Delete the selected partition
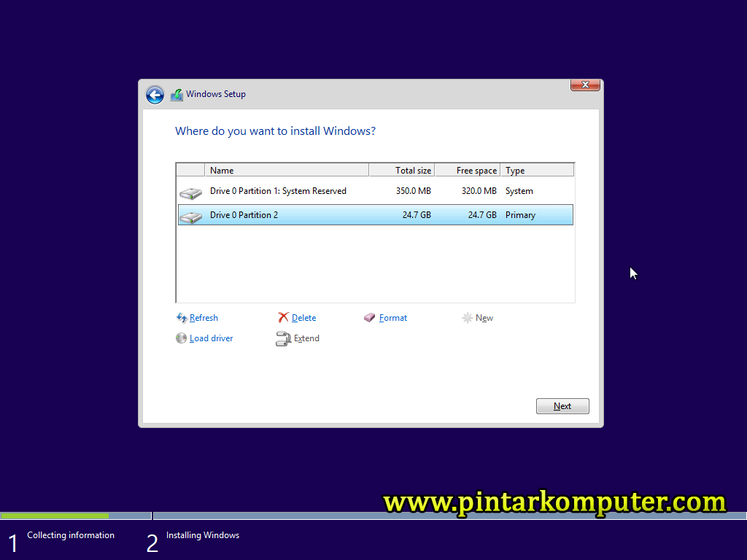 click(x=303, y=318)
